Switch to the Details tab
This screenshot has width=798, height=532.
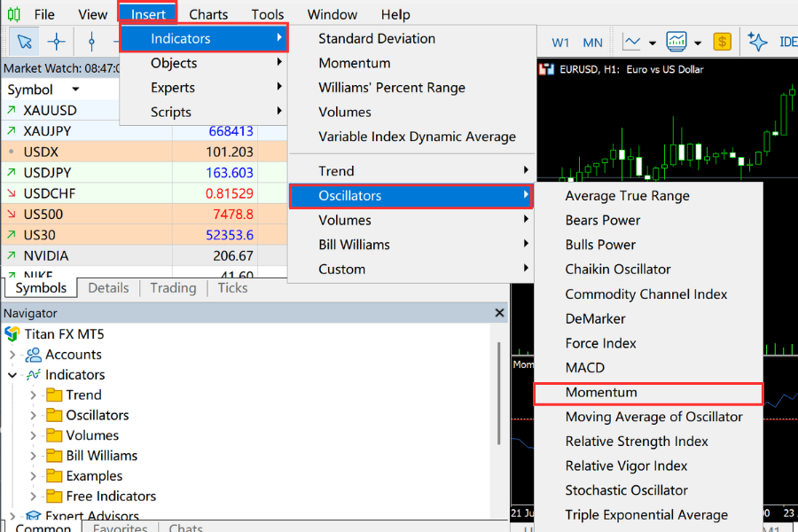click(x=108, y=288)
